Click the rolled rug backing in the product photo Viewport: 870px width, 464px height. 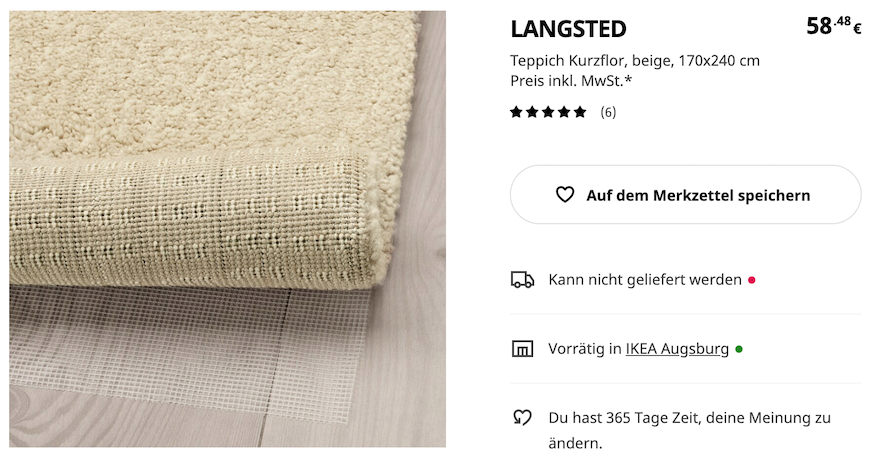coord(189,222)
